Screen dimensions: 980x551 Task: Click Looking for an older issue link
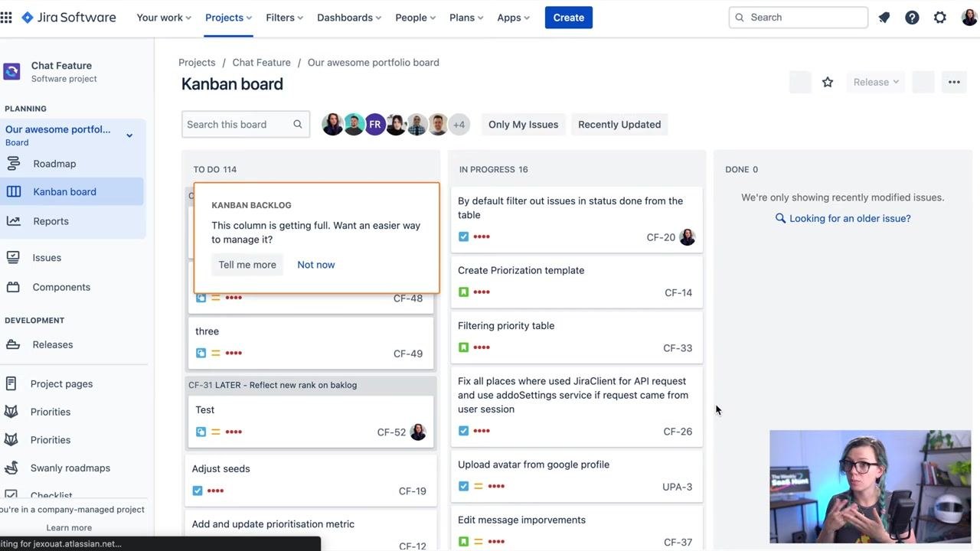tap(850, 218)
